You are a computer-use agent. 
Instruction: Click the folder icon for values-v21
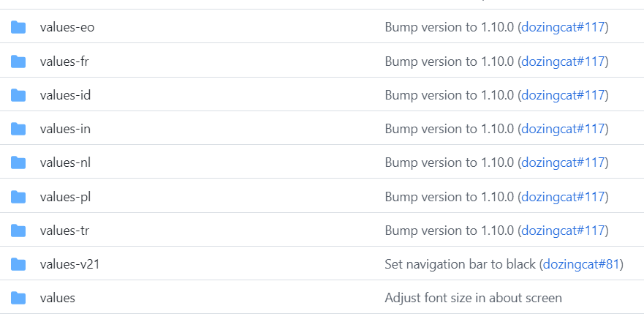coord(18,264)
